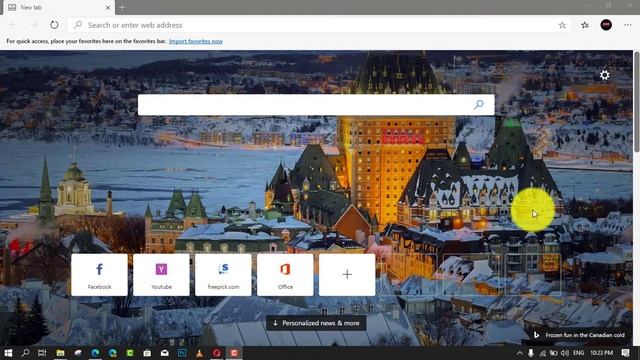This screenshot has height=360, width=640.
Task: Open the user profile avatar
Action: (x=606, y=25)
